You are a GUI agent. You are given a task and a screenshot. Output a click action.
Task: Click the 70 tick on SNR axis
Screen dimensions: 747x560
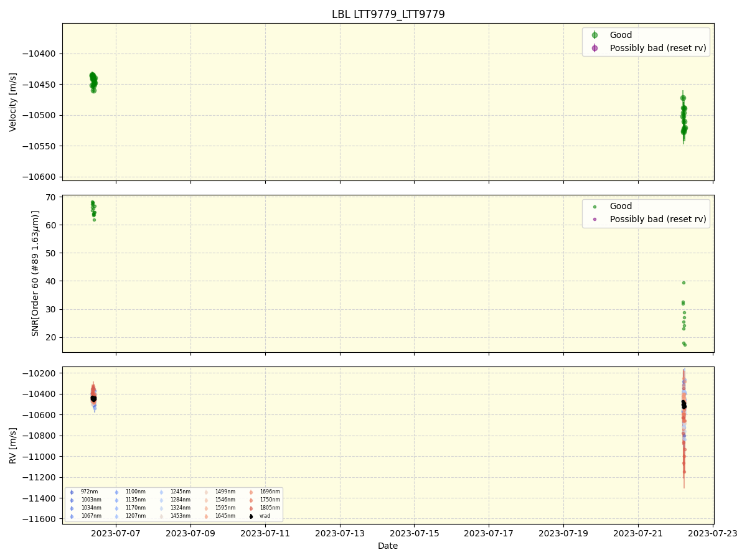tap(50, 197)
